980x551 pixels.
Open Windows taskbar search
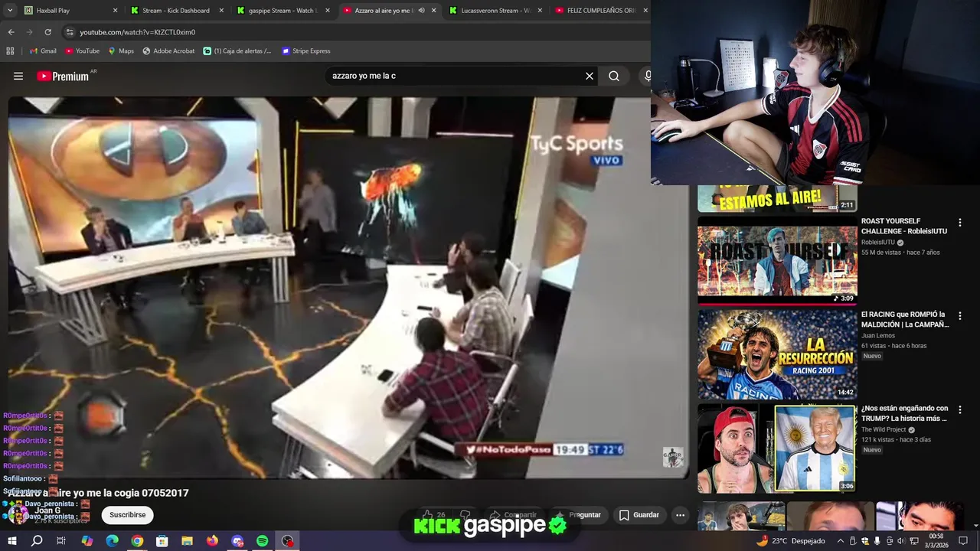(37, 541)
